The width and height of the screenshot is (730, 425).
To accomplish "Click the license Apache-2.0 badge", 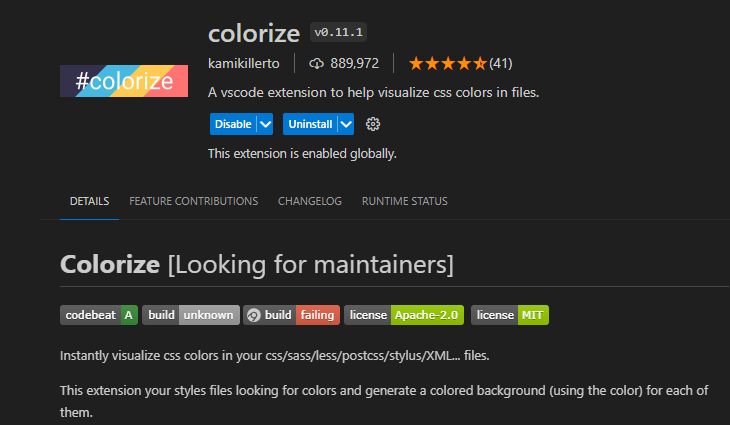I will (x=404, y=315).
